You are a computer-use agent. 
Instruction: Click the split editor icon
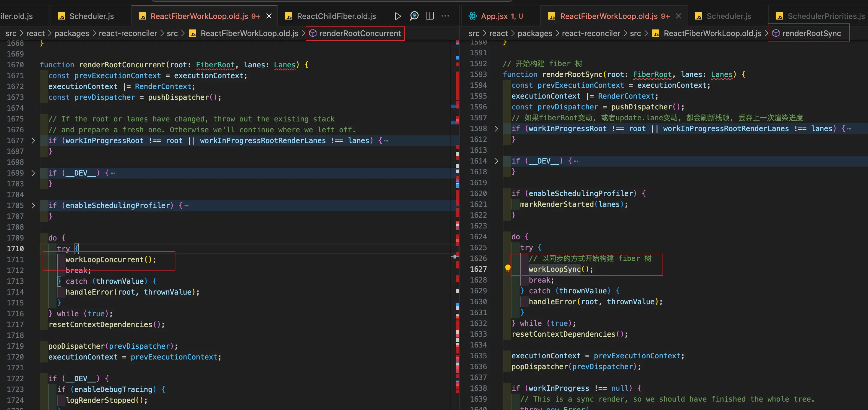429,16
